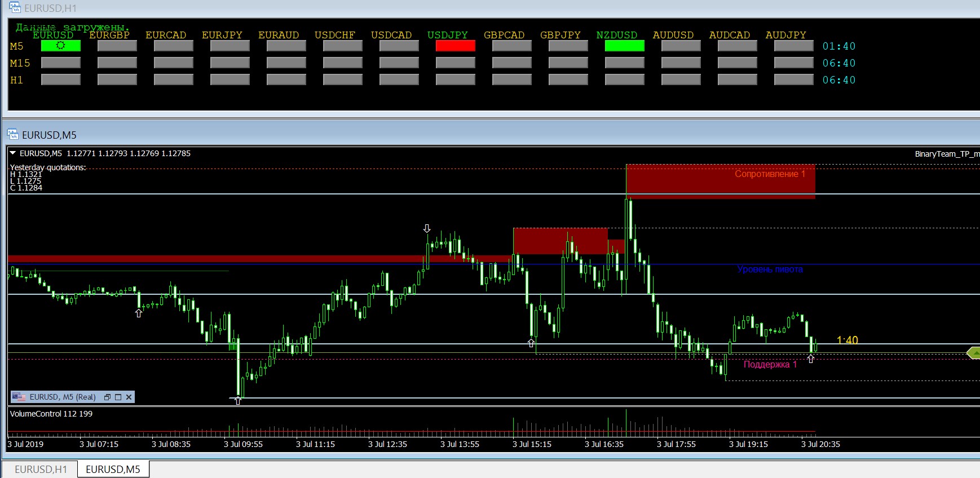980x478 pixels.
Task: Expand the triangle menu beside EURUSD,M5 chart header
Action: (13, 153)
